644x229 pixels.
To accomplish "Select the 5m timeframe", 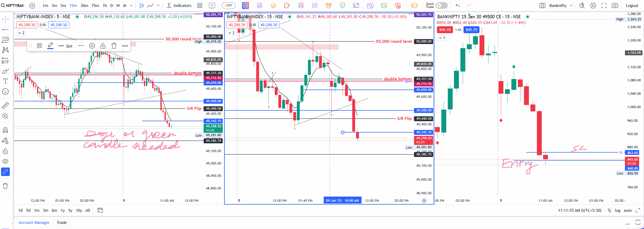I will tap(63, 6).
